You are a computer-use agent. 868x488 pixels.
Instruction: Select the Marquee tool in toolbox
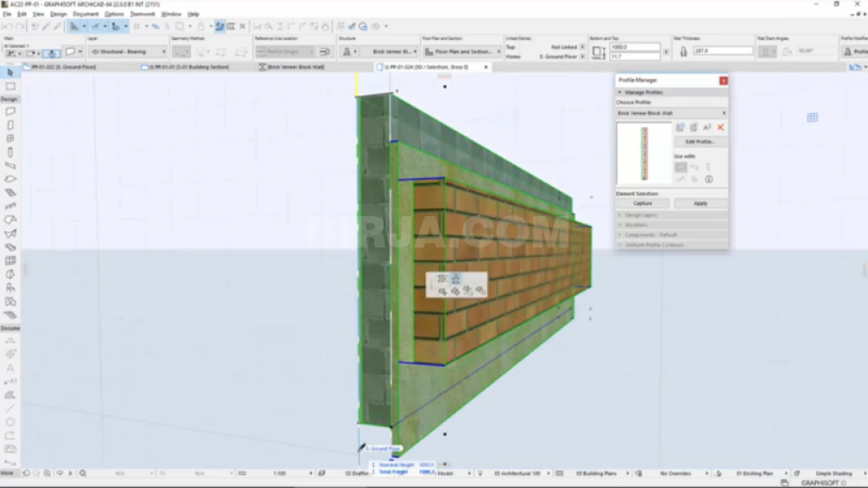tap(10, 86)
